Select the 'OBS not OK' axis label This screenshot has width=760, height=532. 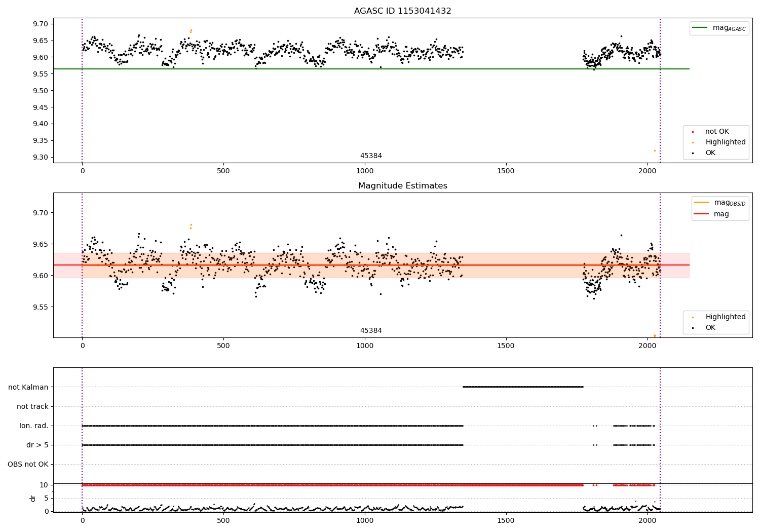coord(28,464)
